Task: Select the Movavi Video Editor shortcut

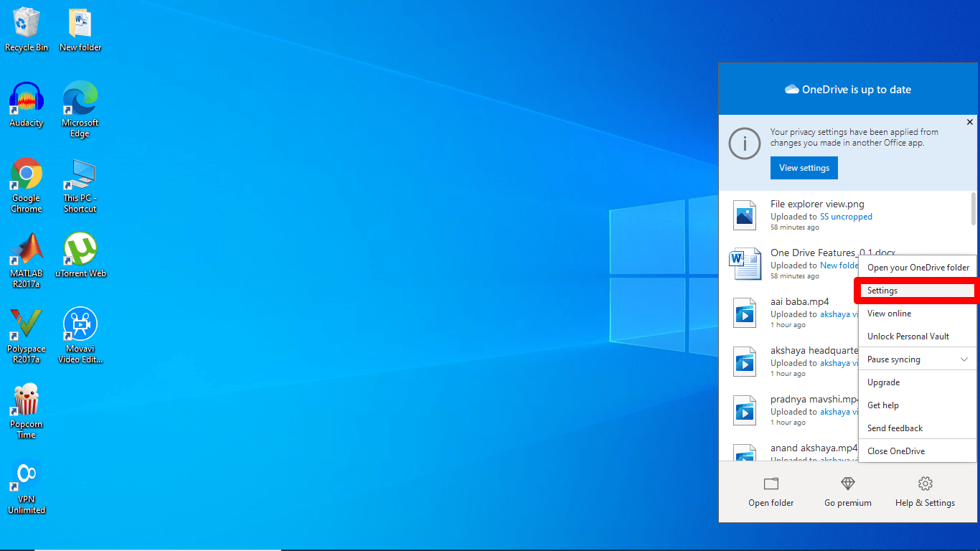Action: (x=80, y=336)
